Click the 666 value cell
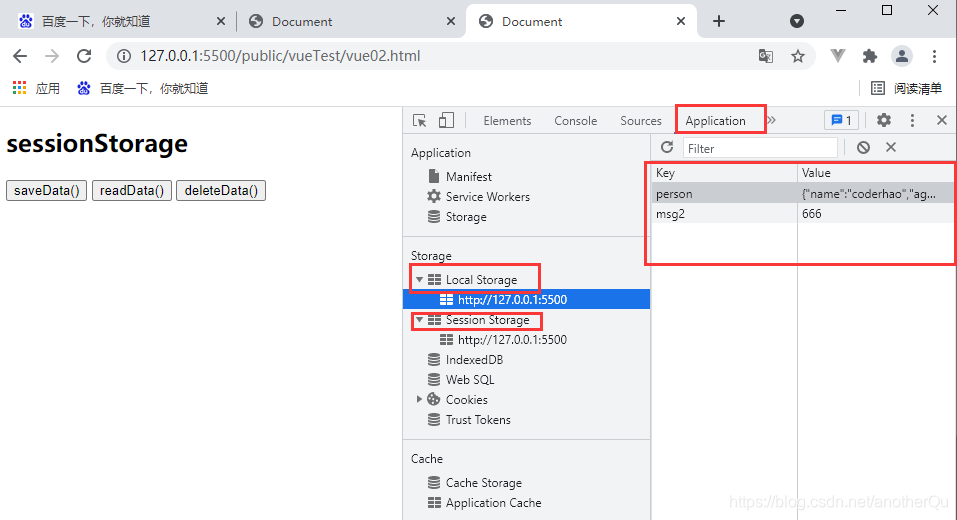This screenshot has height=520, width=957. 876,214
